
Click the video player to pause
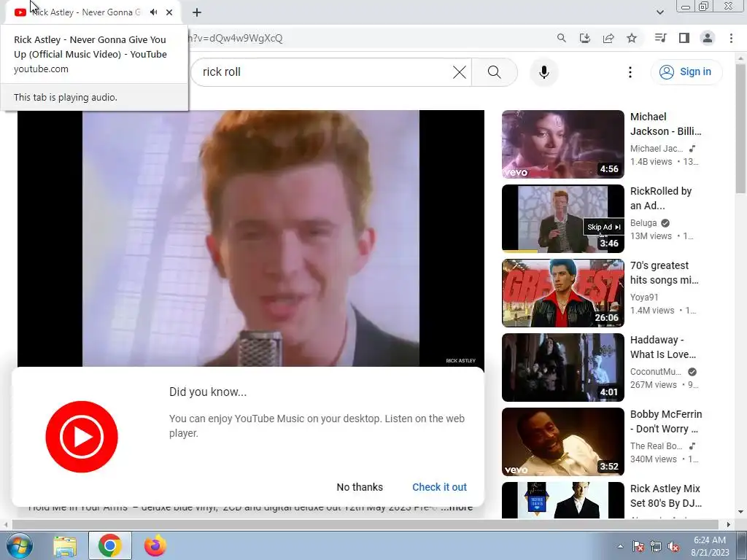[x=251, y=238]
